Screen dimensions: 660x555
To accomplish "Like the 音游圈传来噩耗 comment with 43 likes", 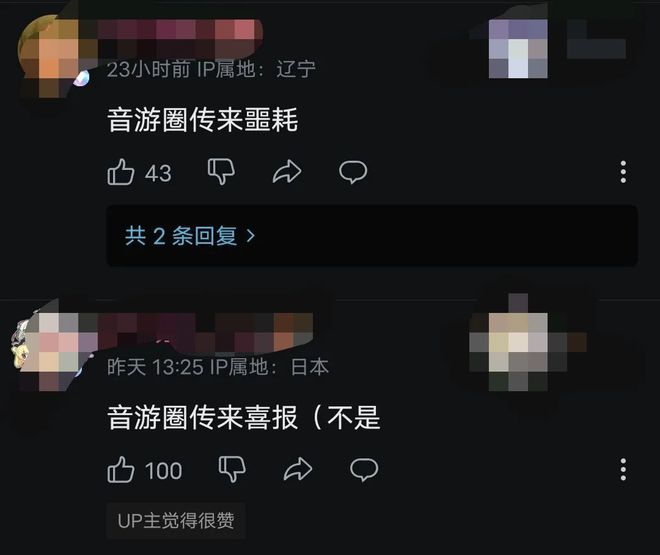I will tap(121, 172).
